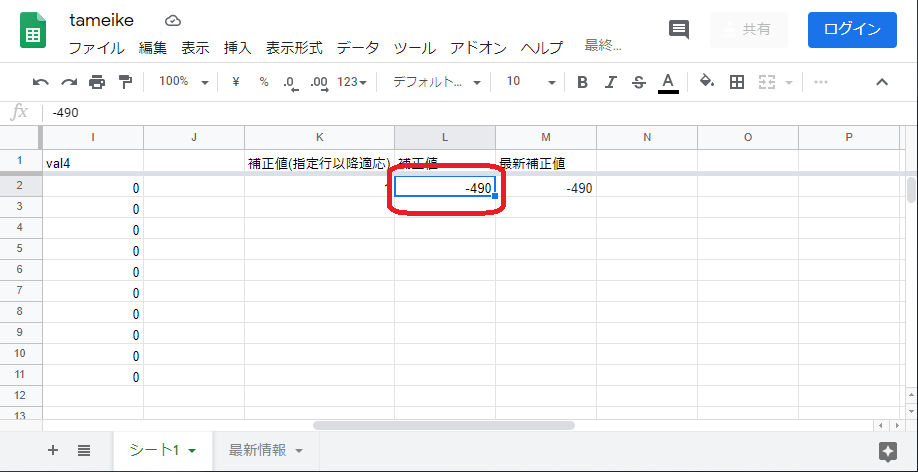
Task: Open the font family dropdown
Action: (x=436, y=82)
